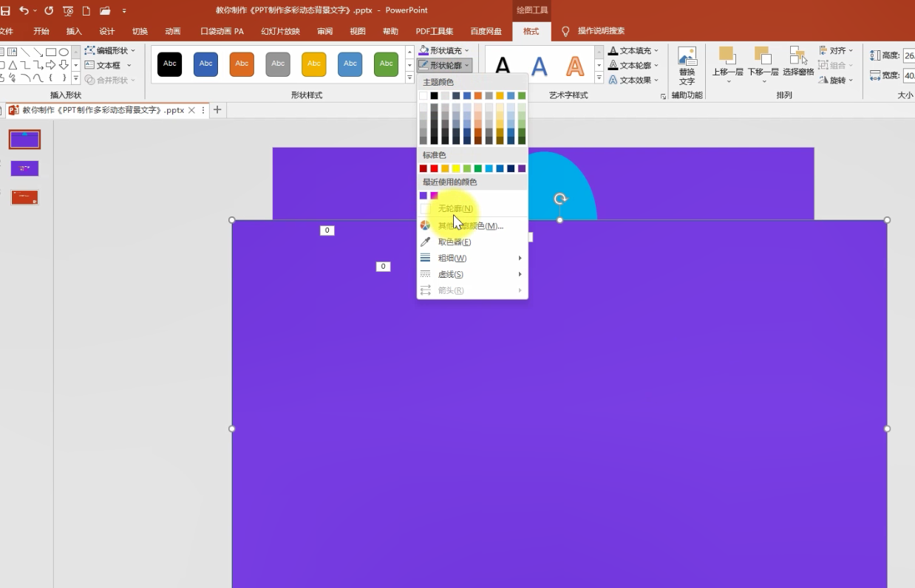Select 无轮廓 no outline option
915x588 pixels.
point(472,209)
